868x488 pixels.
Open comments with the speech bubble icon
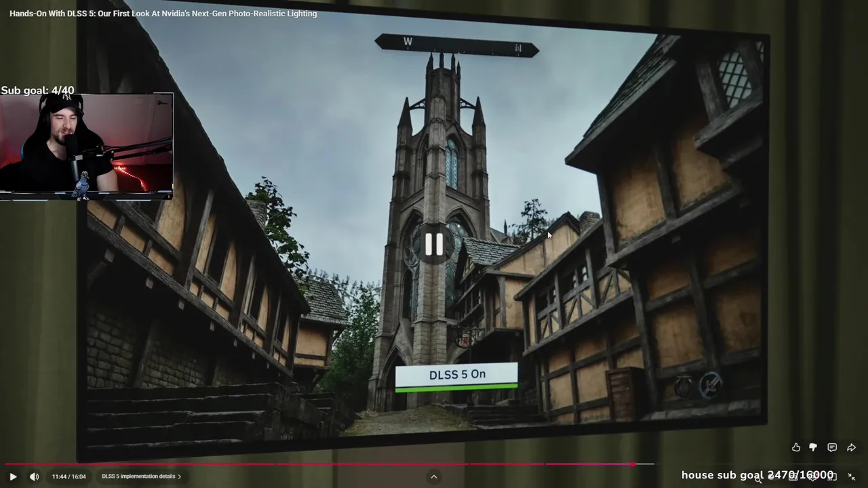point(832,447)
